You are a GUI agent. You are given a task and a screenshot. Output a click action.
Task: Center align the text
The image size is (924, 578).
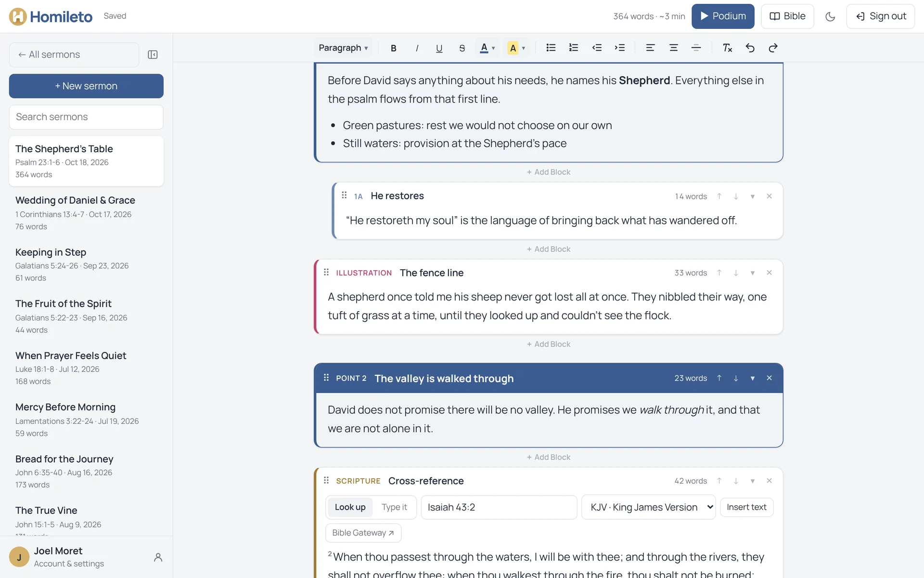tap(673, 48)
